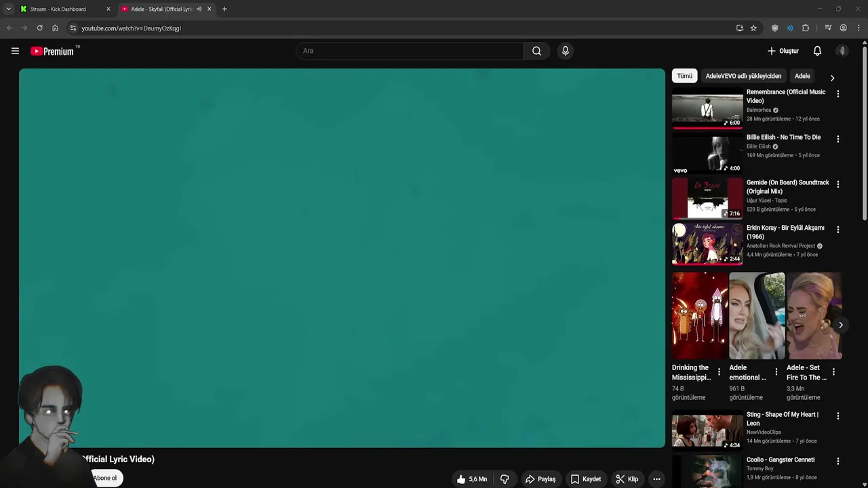This screenshot has height=488, width=868.
Task: Open options for Erkin Koray video
Action: (x=837, y=230)
